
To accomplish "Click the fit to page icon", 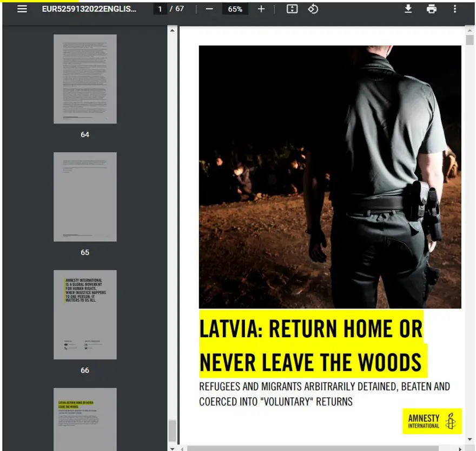I will pyautogui.click(x=292, y=9).
